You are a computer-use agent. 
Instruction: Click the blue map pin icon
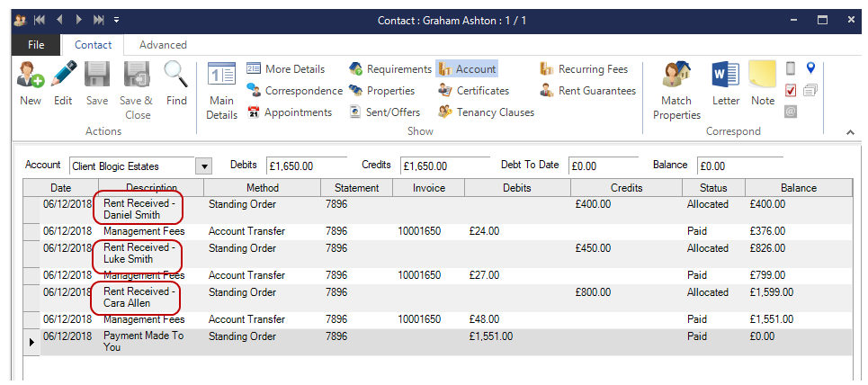pos(810,68)
